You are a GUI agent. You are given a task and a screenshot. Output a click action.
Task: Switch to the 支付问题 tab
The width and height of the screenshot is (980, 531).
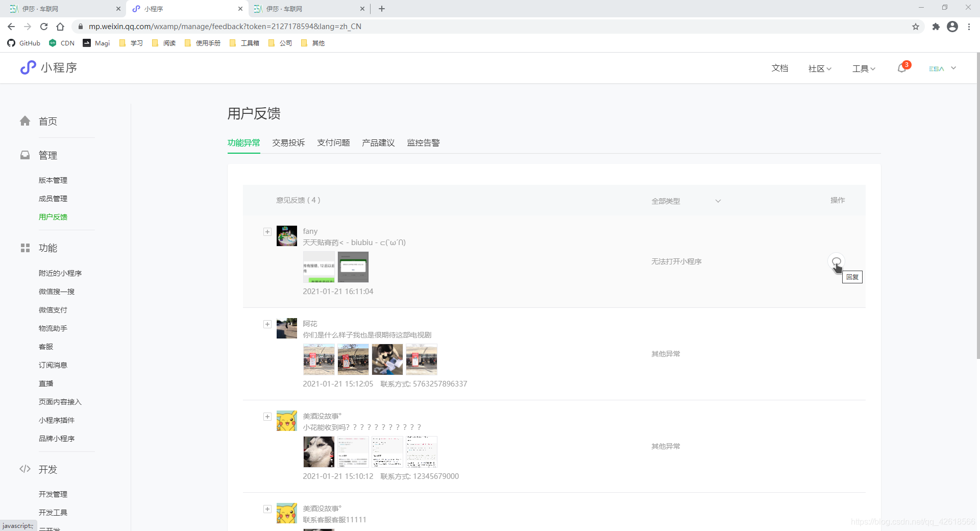pos(333,143)
